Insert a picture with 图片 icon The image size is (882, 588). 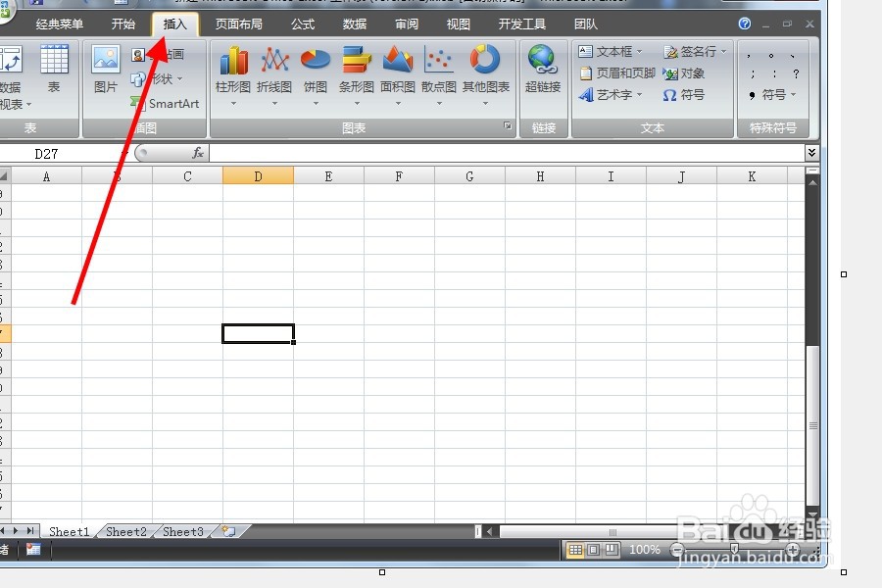click(106, 70)
